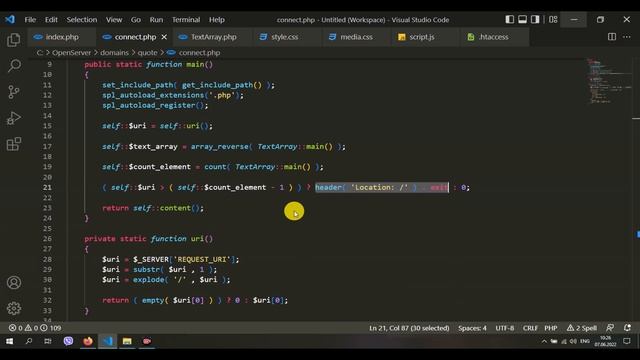This screenshot has height=360, width=640.
Task: Open the Explorer view in activity bar
Action: 14,40
